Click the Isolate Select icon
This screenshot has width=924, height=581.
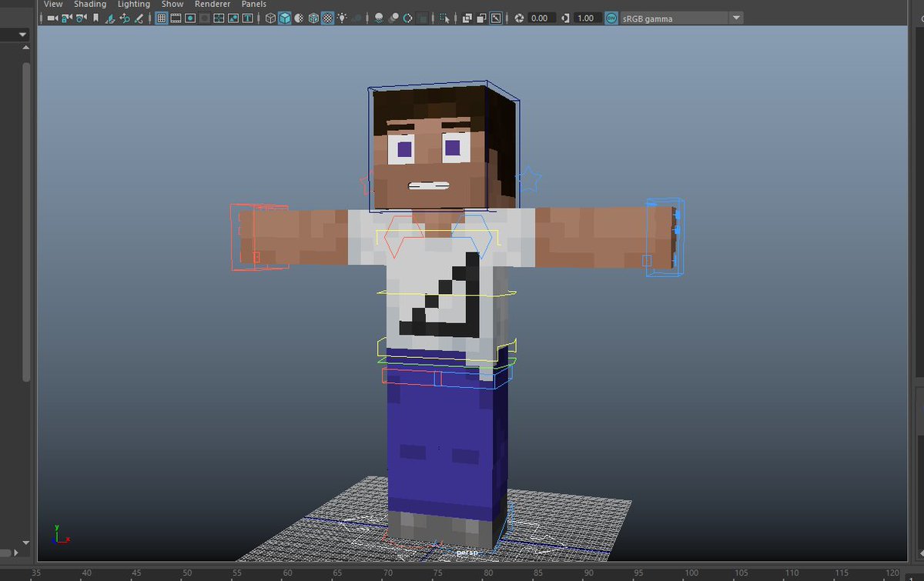444,18
